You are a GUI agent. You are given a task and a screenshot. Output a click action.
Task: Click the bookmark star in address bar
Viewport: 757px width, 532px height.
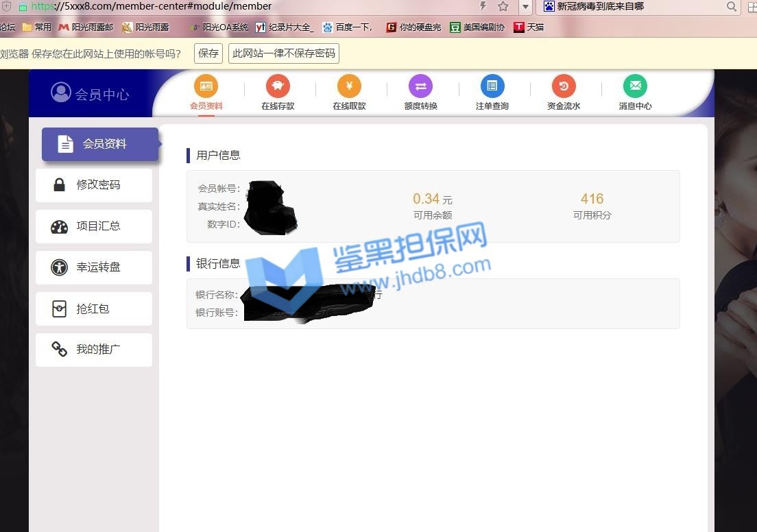(x=503, y=7)
